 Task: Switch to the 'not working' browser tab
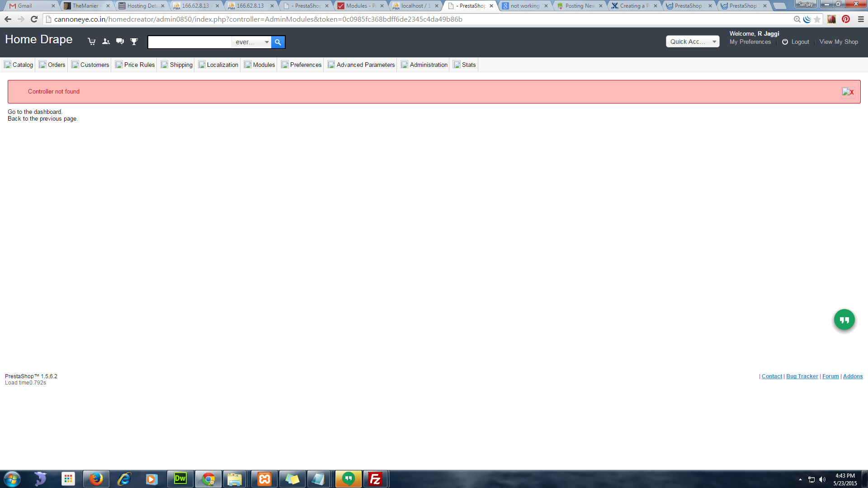(x=524, y=6)
